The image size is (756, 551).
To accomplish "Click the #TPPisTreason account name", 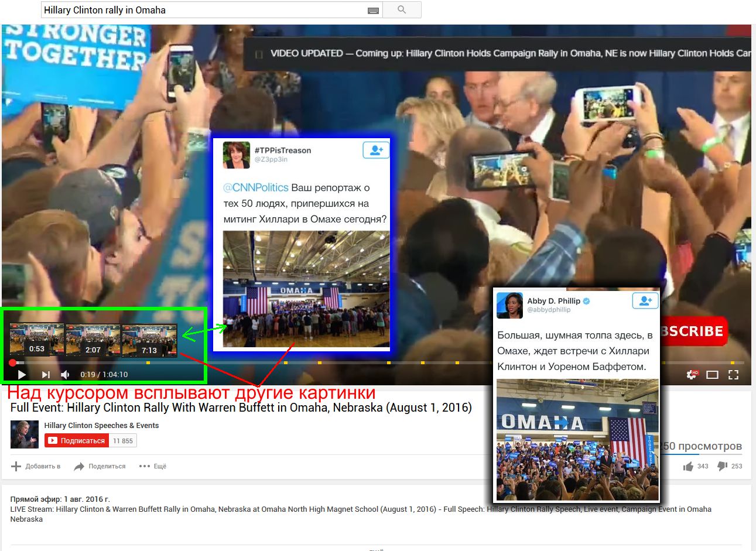I will (x=283, y=150).
